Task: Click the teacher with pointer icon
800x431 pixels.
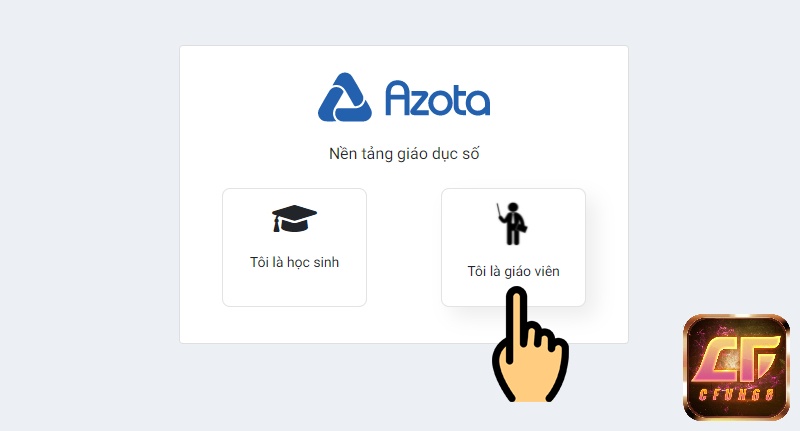Action: pyautogui.click(x=512, y=223)
